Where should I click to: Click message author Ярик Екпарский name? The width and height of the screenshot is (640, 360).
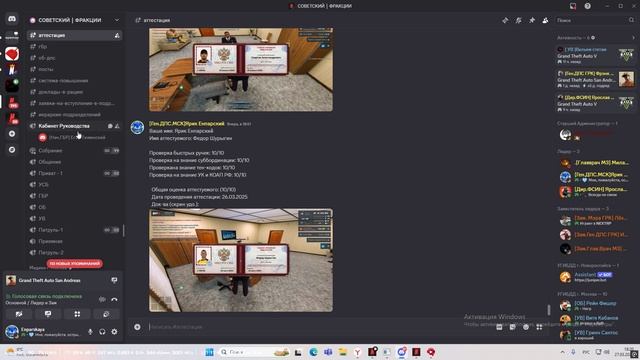tap(187, 123)
